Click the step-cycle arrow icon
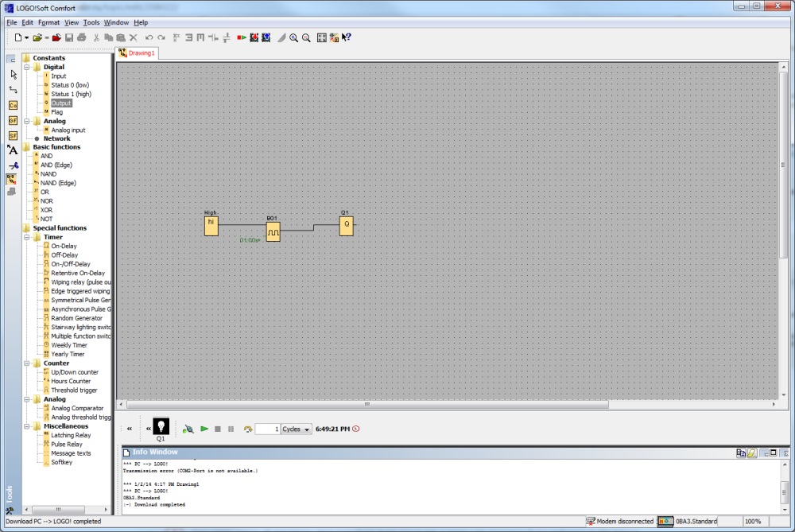This screenshot has height=532, width=795. point(247,429)
